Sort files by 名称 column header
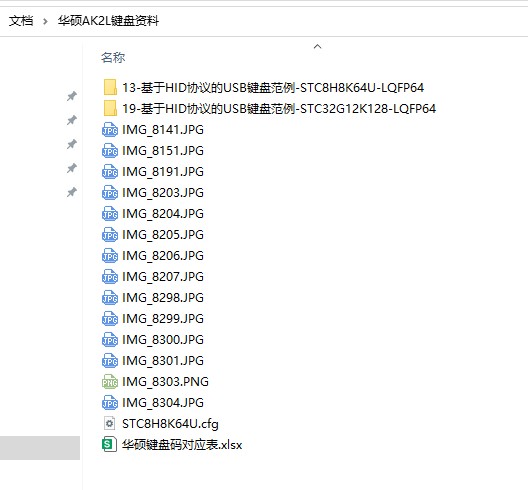 [x=113, y=58]
